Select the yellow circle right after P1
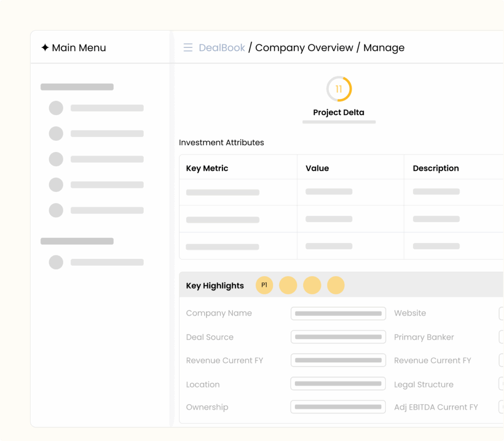This screenshot has width=504, height=441. 288,285
